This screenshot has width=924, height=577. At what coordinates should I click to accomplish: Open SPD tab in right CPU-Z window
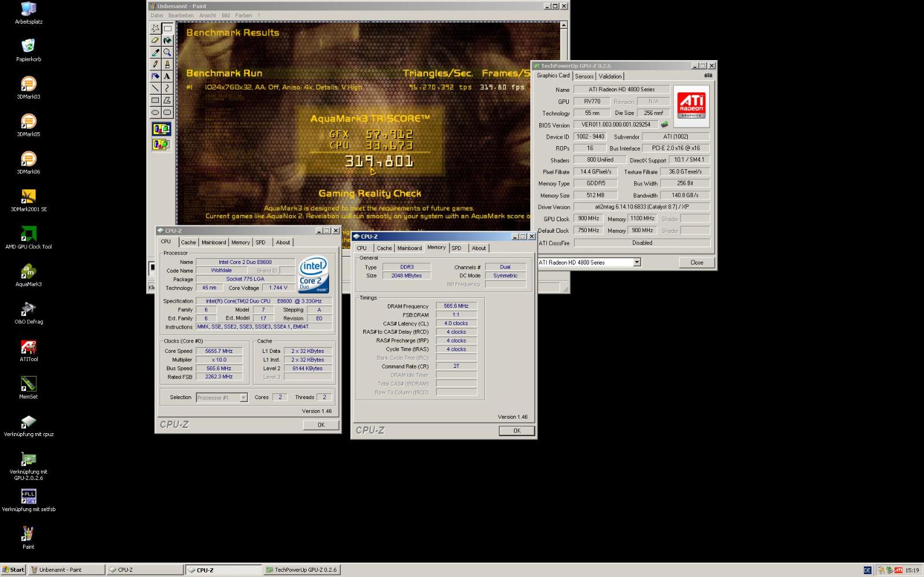pyautogui.click(x=456, y=248)
